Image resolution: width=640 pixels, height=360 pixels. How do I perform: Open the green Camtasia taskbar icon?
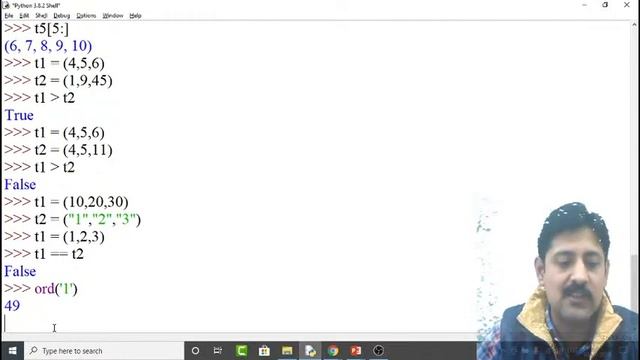tap(241, 351)
